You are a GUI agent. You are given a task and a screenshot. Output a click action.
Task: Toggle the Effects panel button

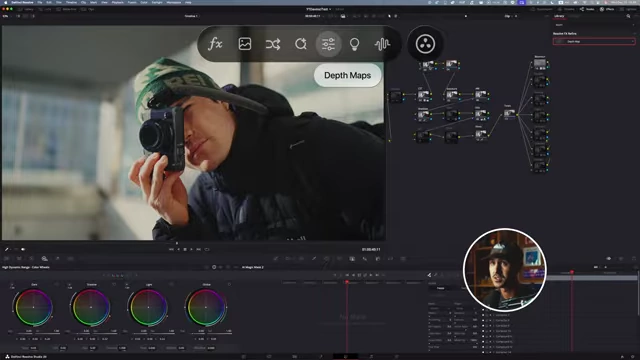[607, 9]
